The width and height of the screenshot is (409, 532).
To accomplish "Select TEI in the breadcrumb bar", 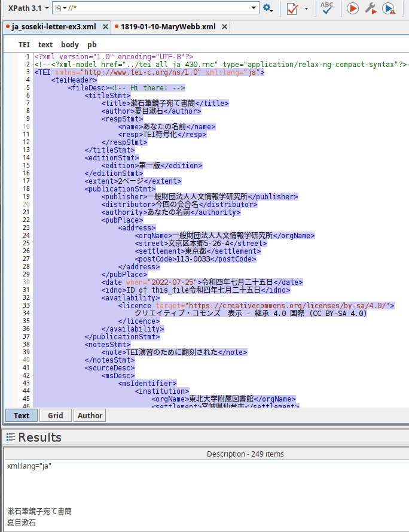I will (x=24, y=45).
